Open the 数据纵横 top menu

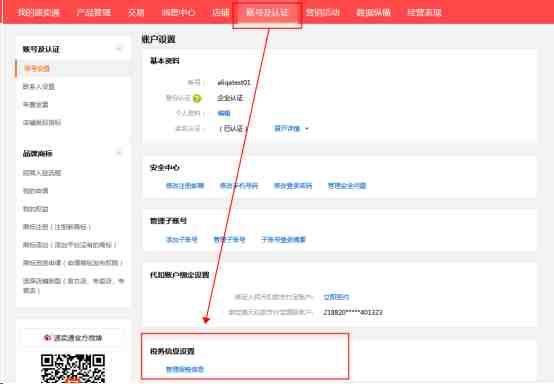[x=373, y=12]
